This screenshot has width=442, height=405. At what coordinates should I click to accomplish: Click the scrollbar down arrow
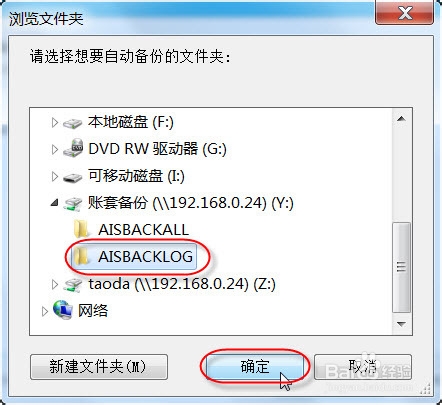point(402,324)
